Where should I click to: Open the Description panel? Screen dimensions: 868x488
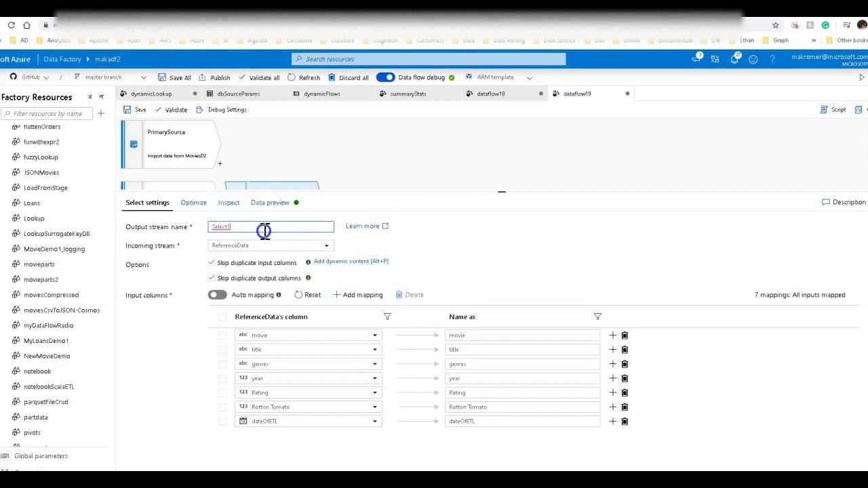(x=844, y=202)
